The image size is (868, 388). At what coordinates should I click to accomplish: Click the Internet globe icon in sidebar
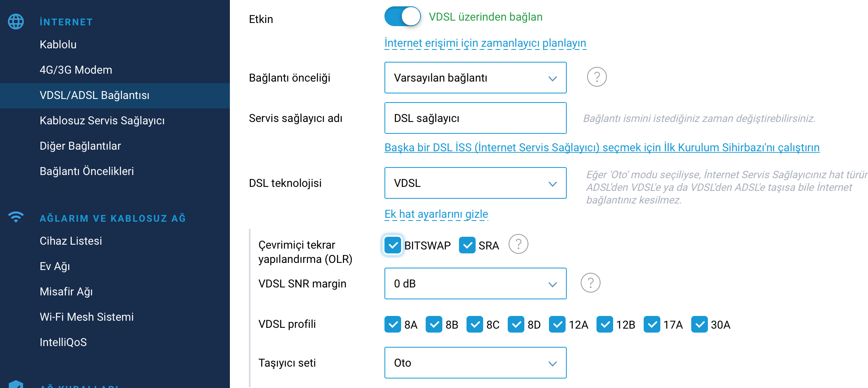click(16, 21)
